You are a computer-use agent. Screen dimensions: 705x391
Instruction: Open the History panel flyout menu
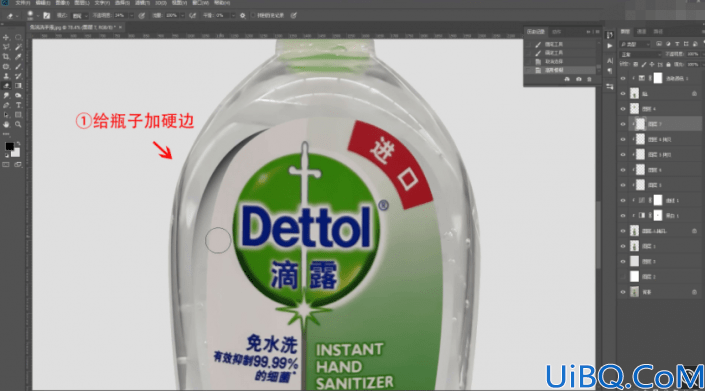597,32
